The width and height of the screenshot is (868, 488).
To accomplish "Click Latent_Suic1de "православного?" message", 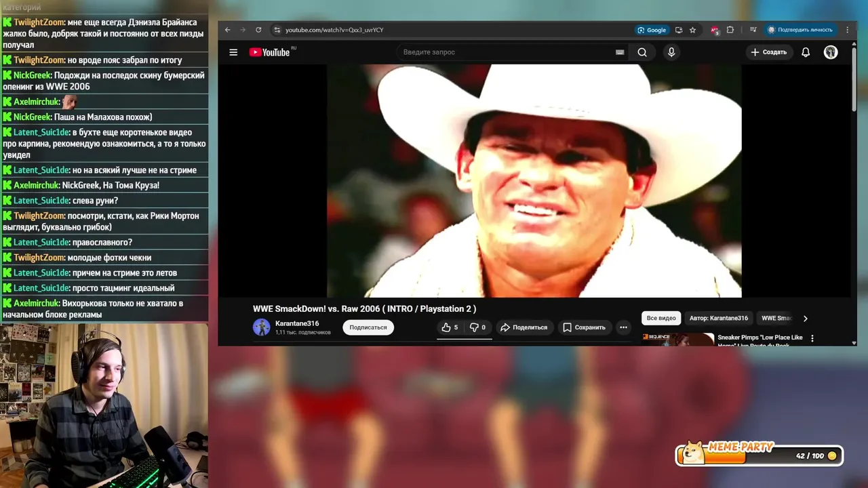I will [104, 243].
